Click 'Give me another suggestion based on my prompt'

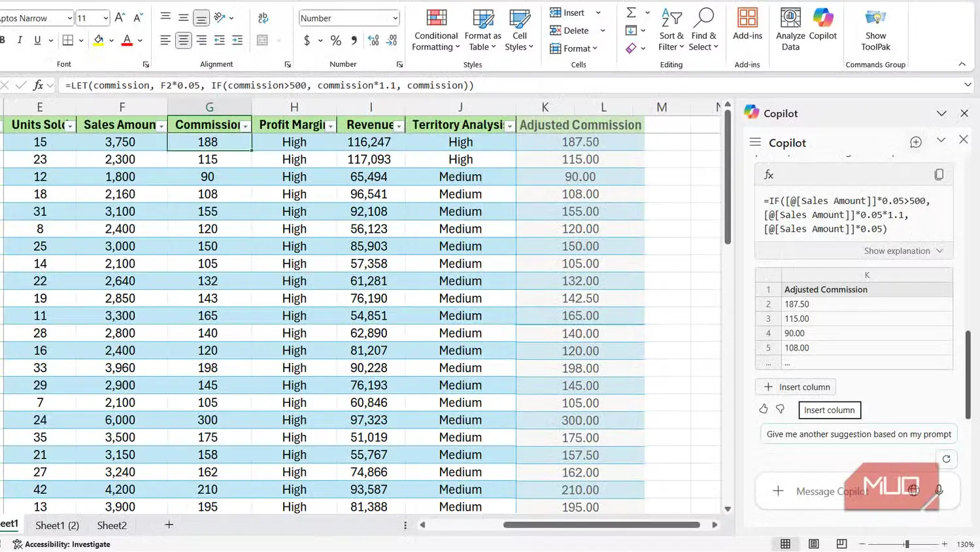click(858, 434)
